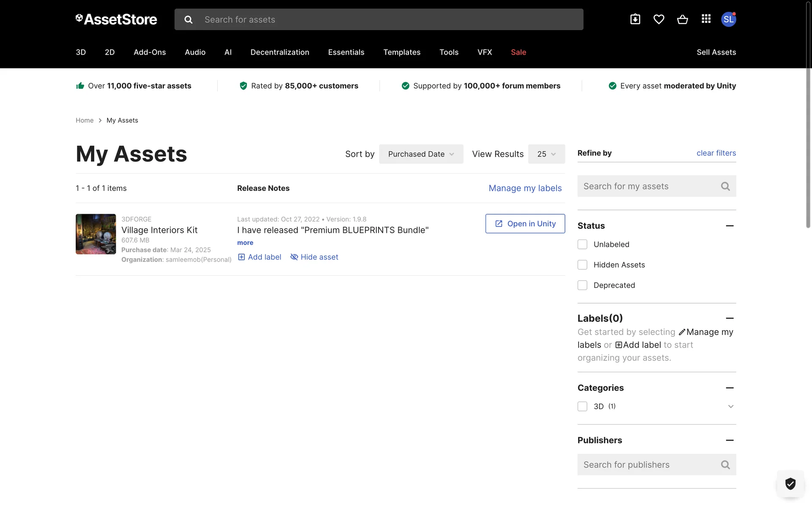Open the Purchased Date sort dropdown
The height and width of the screenshot is (508, 812).
[421, 154]
